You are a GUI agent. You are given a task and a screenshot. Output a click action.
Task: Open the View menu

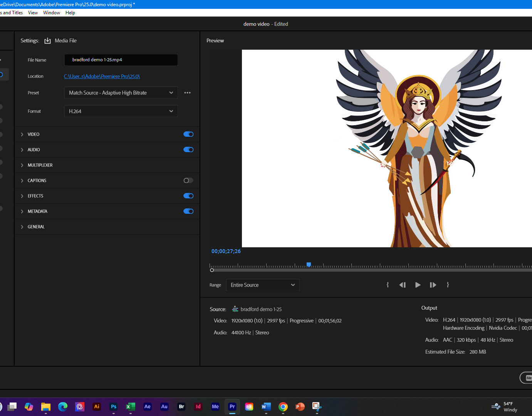pos(33,13)
